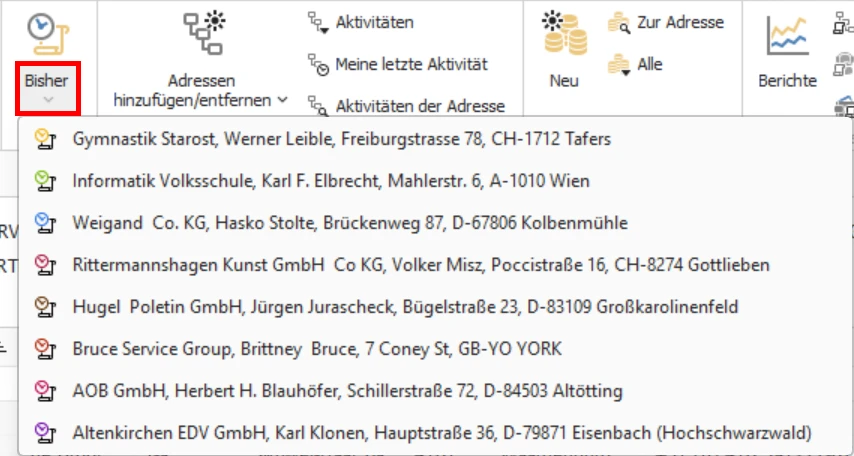
Task: Click the Bisher clock-scroll icon
Action: point(48,34)
